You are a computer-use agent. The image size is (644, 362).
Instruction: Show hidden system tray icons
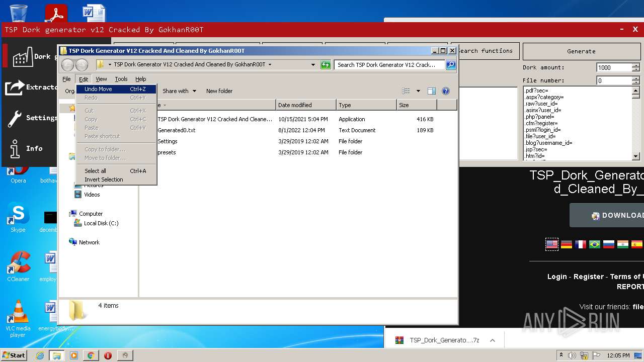(561, 355)
